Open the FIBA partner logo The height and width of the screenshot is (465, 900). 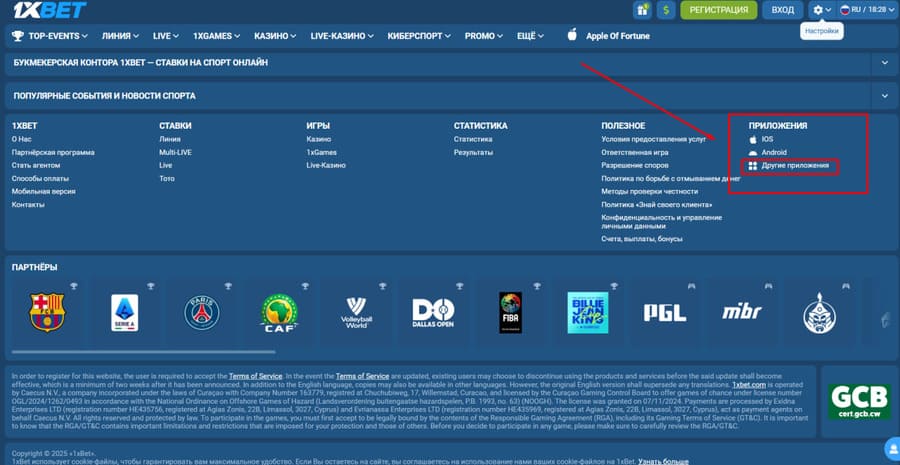pyautogui.click(x=510, y=313)
